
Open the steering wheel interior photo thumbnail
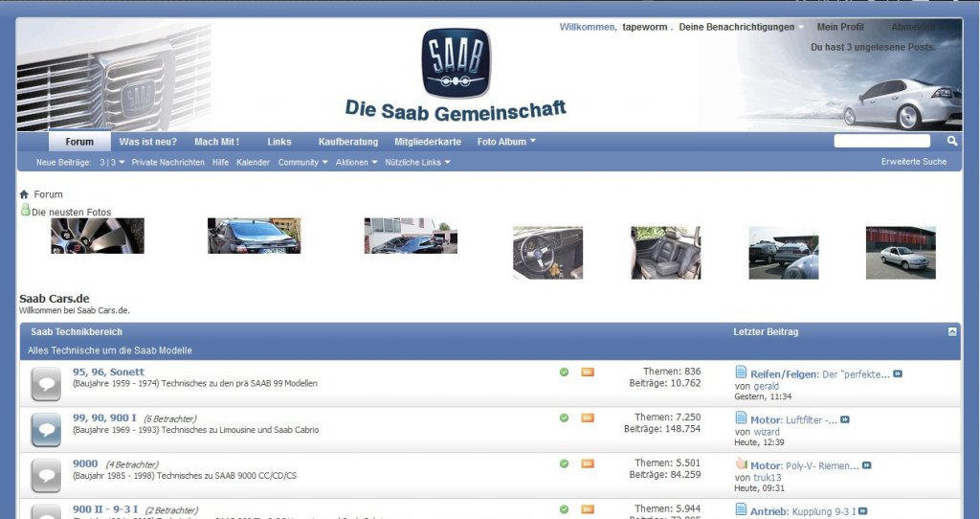(547, 253)
